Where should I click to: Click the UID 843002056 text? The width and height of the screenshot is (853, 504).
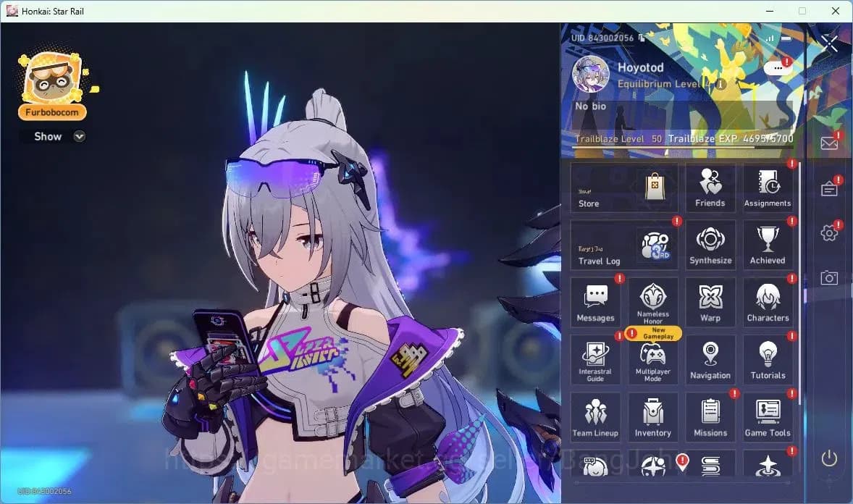(x=602, y=38)
